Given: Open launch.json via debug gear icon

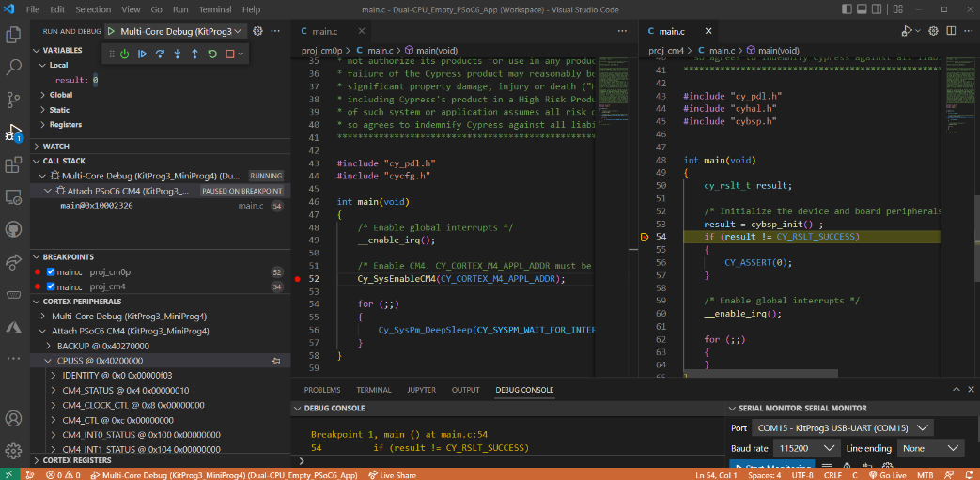Looking at the screenshot, I should point(257,31).
